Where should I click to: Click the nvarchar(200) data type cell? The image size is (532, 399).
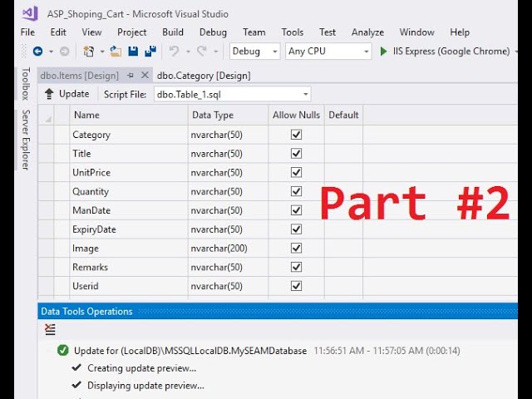[x=228, y=248]
